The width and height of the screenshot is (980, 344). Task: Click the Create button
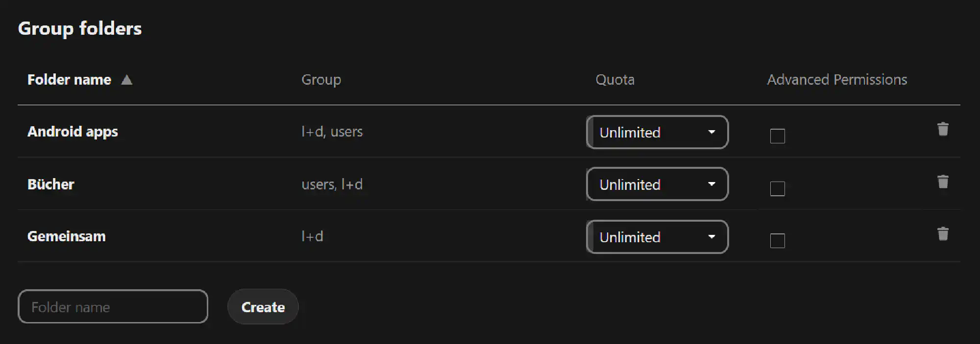pyautogui.click(x=263, y=307)
